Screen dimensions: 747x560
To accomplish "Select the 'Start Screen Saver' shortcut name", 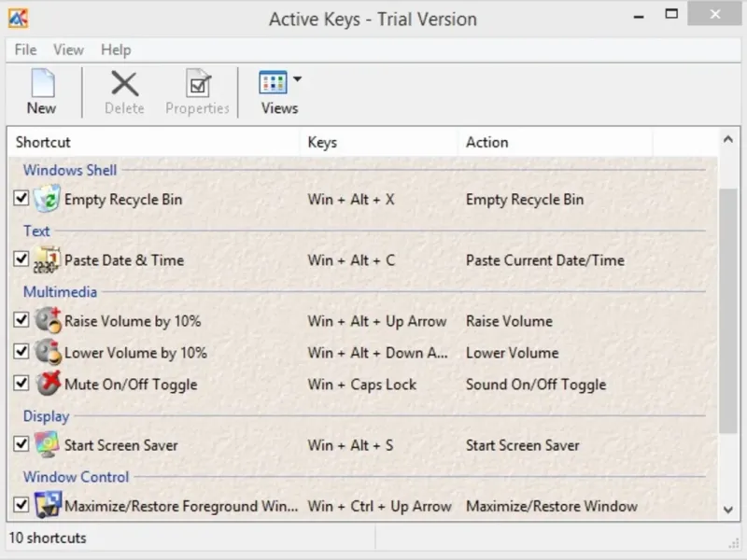I will pyautogui.click(x=121, y=445).
